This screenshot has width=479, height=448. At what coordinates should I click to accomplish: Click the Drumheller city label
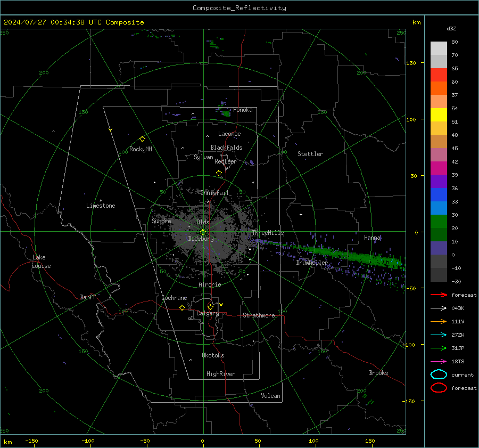click(x=312, y=263)
